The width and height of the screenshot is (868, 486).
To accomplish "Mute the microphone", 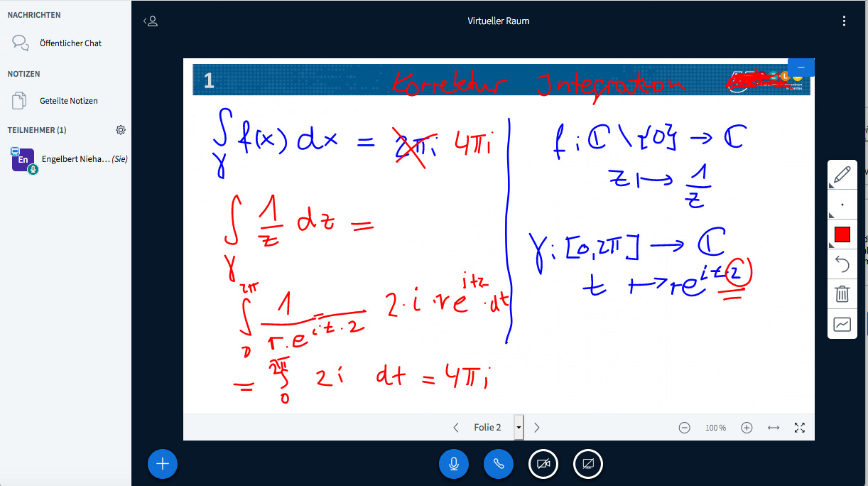I will click(x=454, y=463).
